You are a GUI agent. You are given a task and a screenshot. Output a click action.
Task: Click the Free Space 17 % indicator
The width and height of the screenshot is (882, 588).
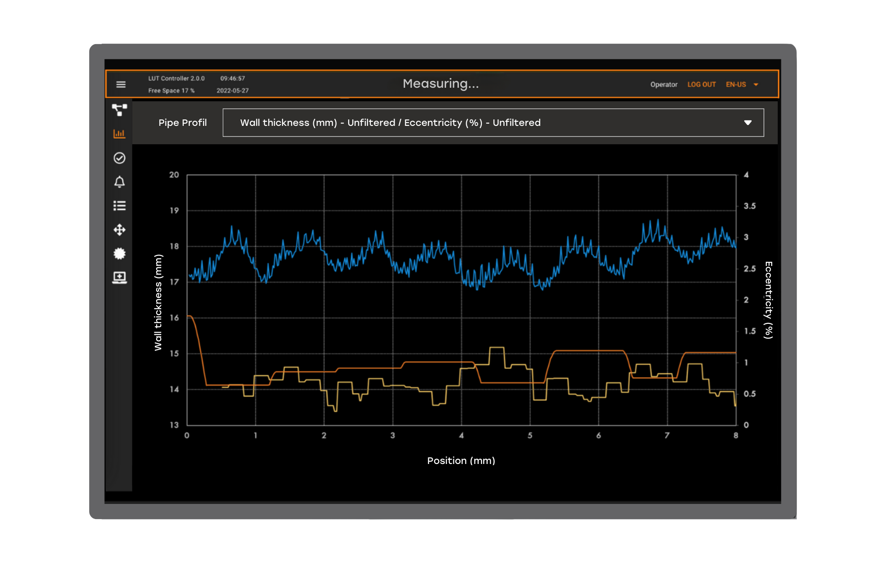(171, 90)
